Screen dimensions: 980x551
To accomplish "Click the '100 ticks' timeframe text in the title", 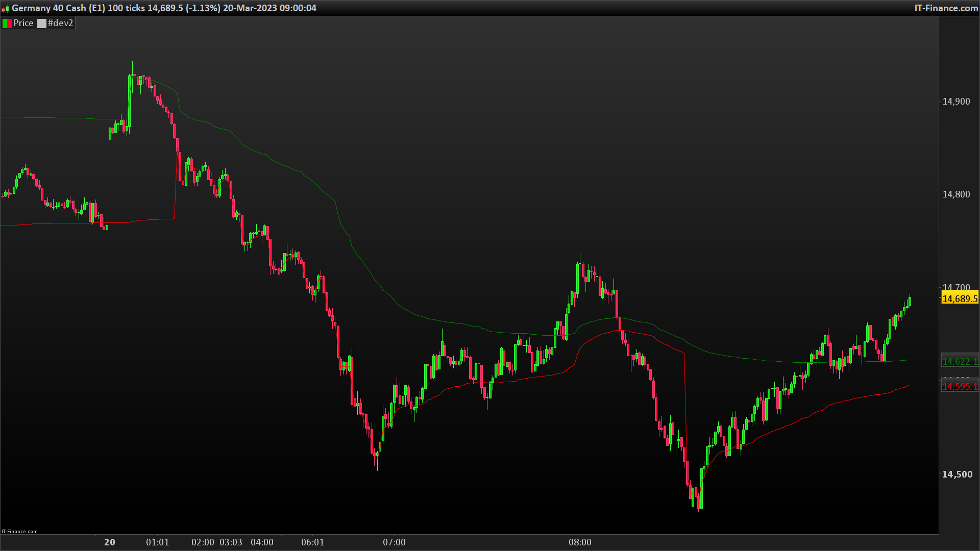I will (x=126, y=8).
